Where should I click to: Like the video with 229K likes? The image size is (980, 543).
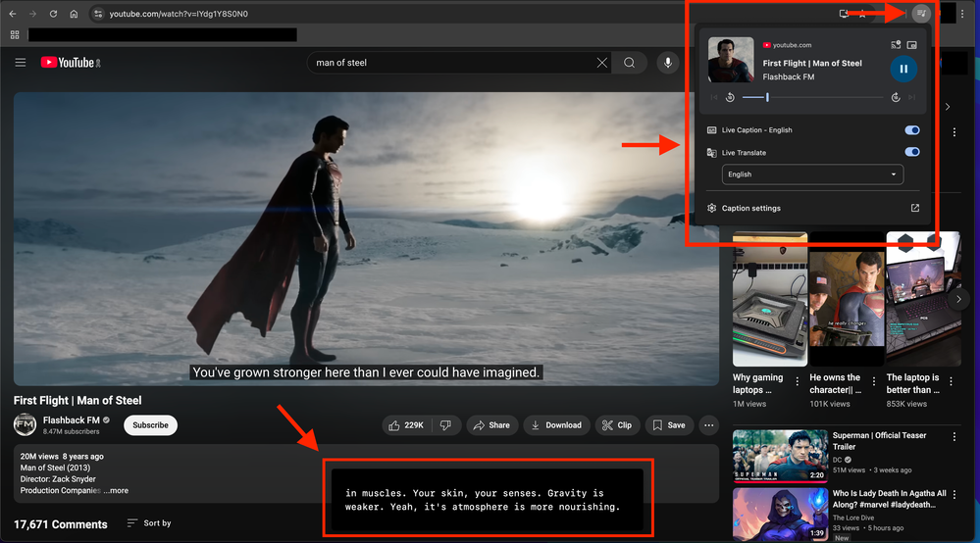pos(407,425)
